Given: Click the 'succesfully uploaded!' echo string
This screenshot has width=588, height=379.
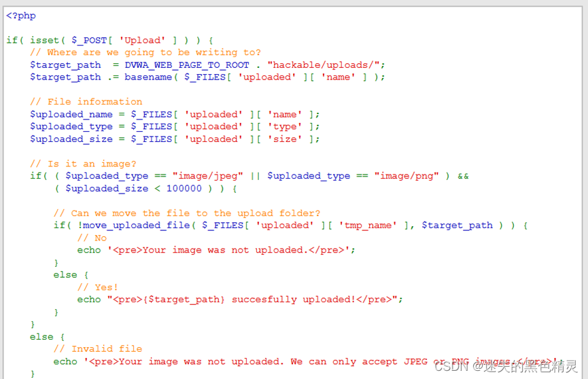Looking at the screenshot, I should click(x=293, y=300).
